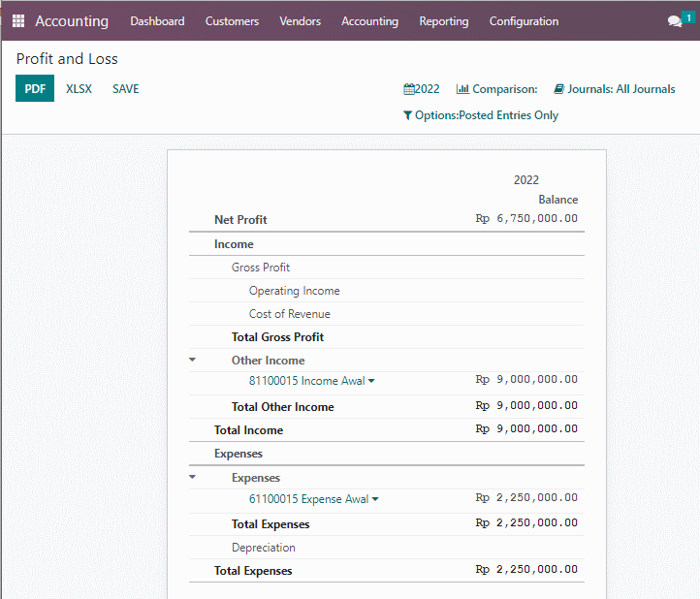Image resolution: width=700 pixels, height=599 pixels.
Task: Open the Vendors menu
Action: [x=300, y=21]
